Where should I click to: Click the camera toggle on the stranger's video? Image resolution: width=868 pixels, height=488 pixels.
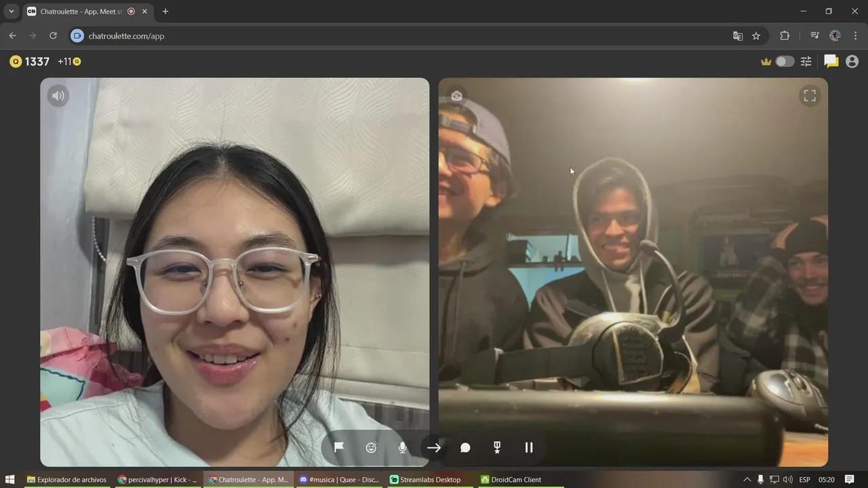click(x=457, y=96)
